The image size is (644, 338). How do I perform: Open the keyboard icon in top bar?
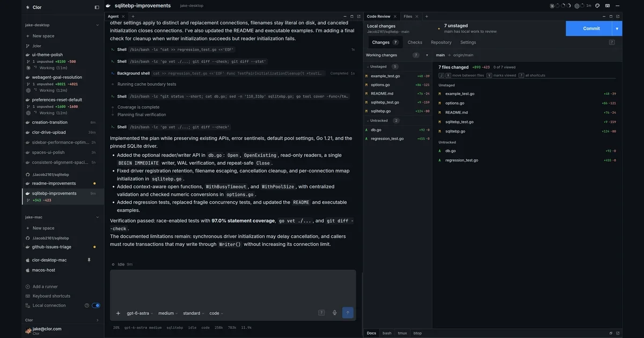[x=608, y=6]
